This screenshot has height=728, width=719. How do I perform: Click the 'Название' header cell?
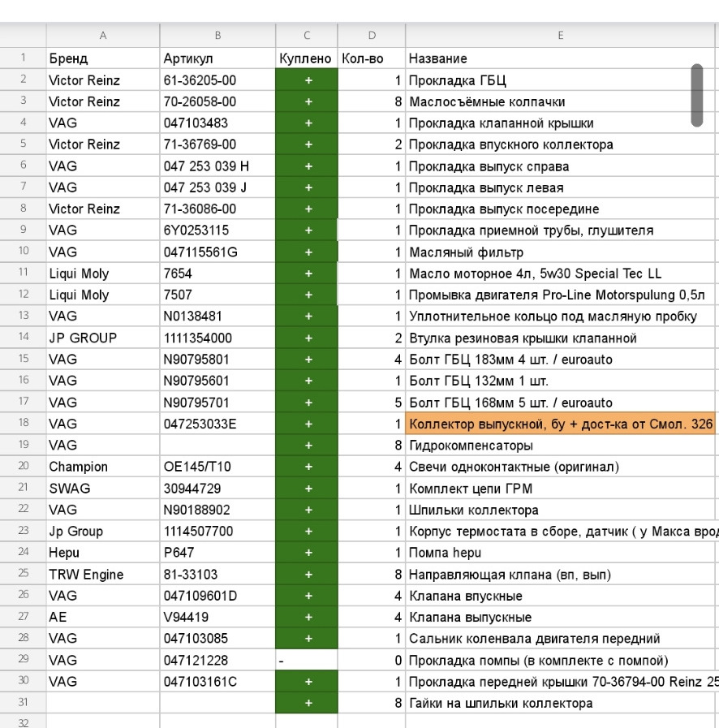coord(560,58)
